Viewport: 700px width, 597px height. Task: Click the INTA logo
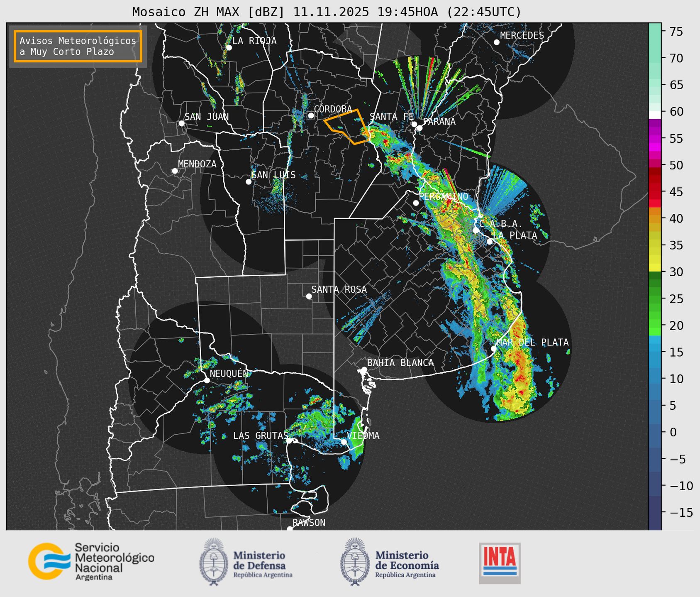500,563
